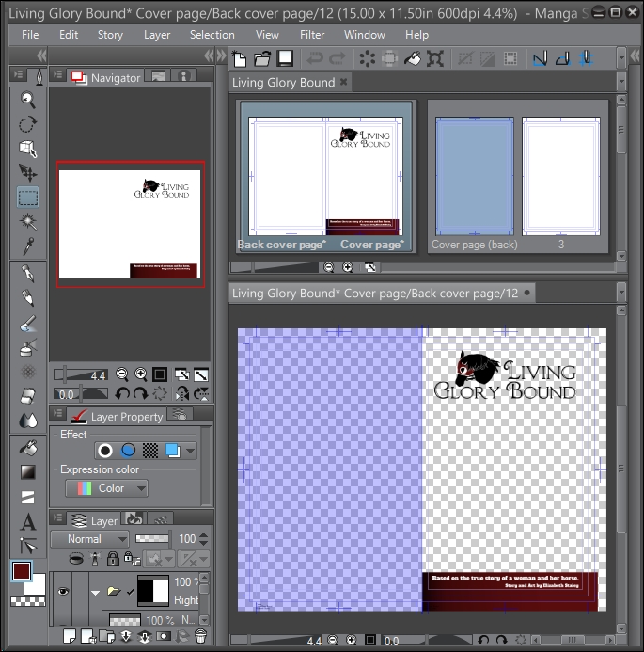The width and height of the screenshot is (644, 652).
Task: Select the dark red main color swatch
Action: (22, 570)
